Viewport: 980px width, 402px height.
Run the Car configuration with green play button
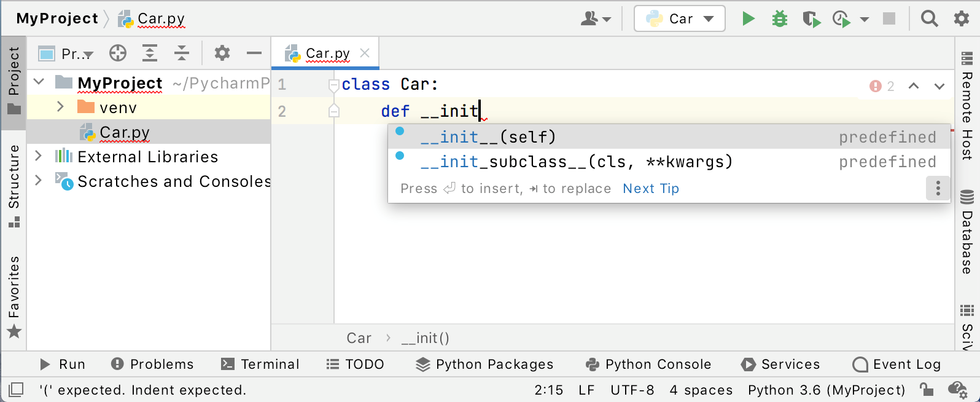coord(748,19)
